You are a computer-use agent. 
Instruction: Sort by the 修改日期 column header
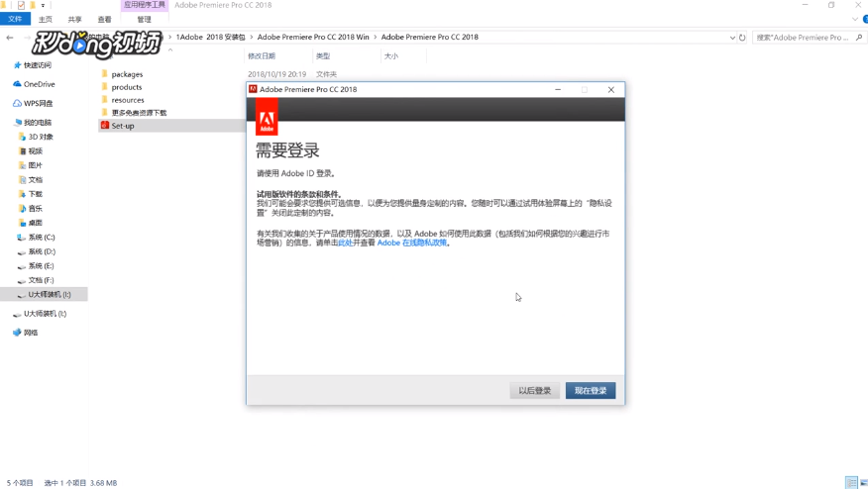(262, 55)
